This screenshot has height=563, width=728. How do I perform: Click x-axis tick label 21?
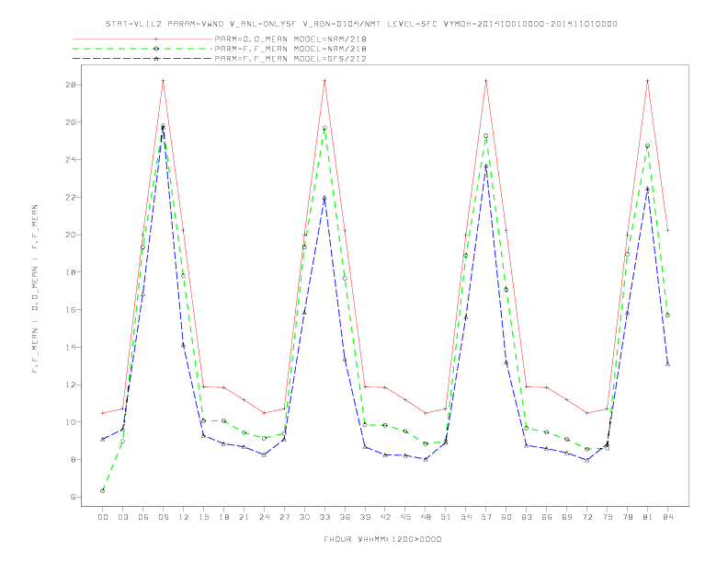click(244, 517)
